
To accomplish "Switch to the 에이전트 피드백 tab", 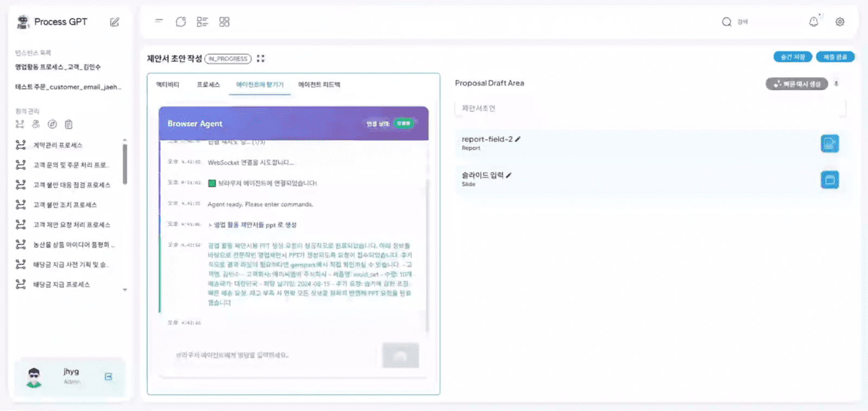I will pyautogui.click(x=319, y=85).
